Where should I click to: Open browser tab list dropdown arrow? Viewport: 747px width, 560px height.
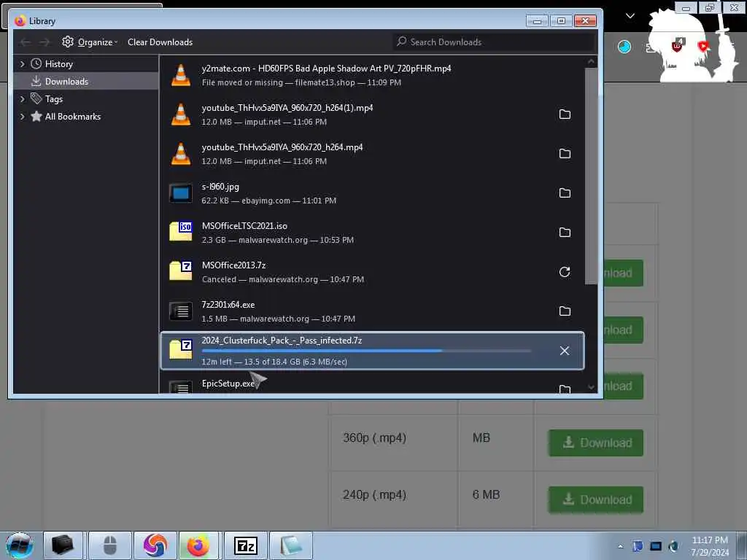point(630,16)
